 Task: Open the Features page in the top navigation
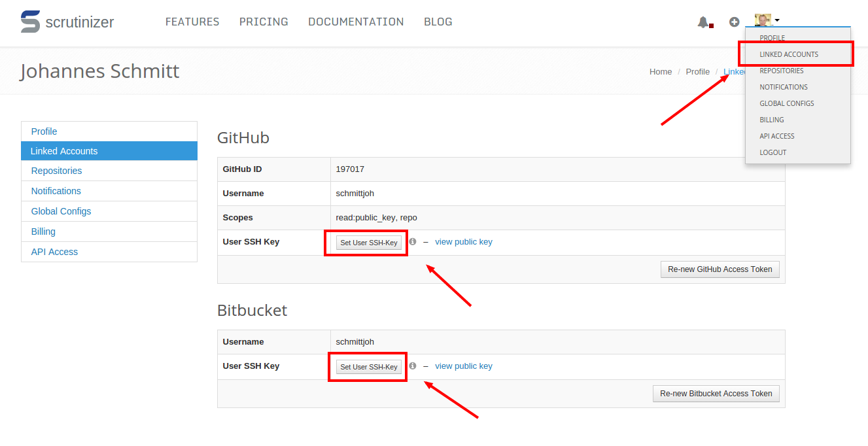coord(192,22)
